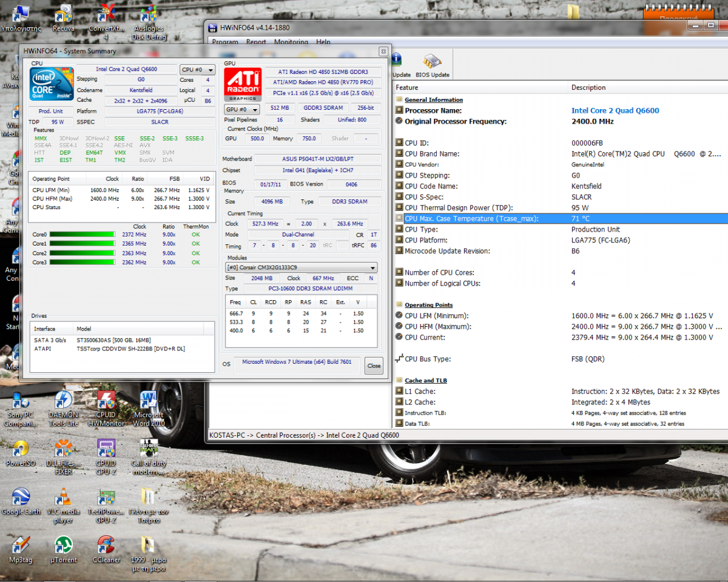The image size is (728, 582).
Task: Close System Summary via title bar X
Action: pyautogui.click(x=383, y=52)
